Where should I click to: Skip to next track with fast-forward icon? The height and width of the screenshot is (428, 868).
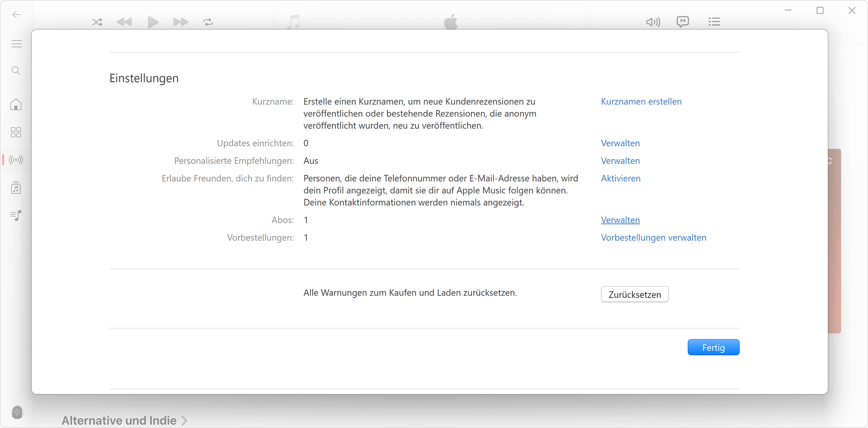click(x=180, y=22)
